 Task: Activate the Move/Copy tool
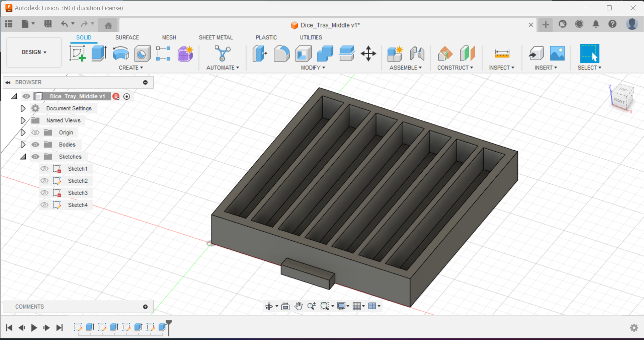[x=368, y=54]
